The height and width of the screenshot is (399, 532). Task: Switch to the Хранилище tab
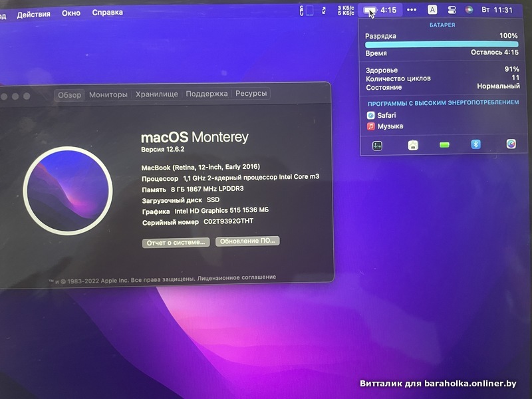tap(156, 94)
